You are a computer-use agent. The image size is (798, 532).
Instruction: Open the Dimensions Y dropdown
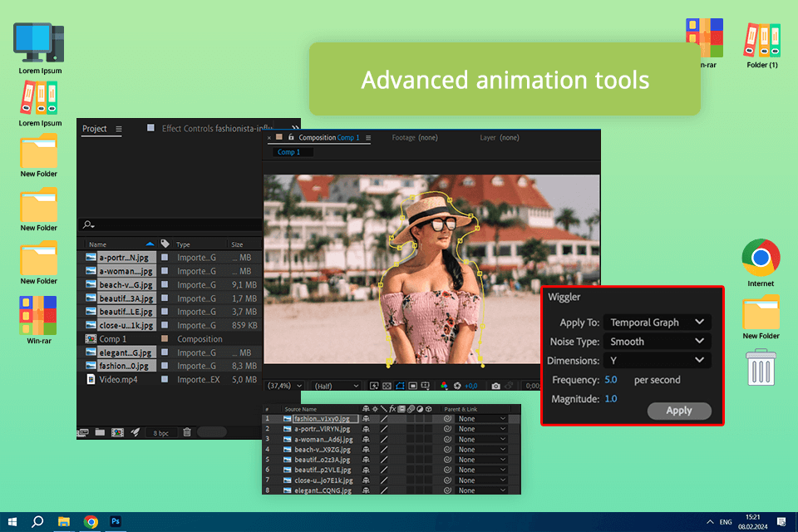point(657,361)
